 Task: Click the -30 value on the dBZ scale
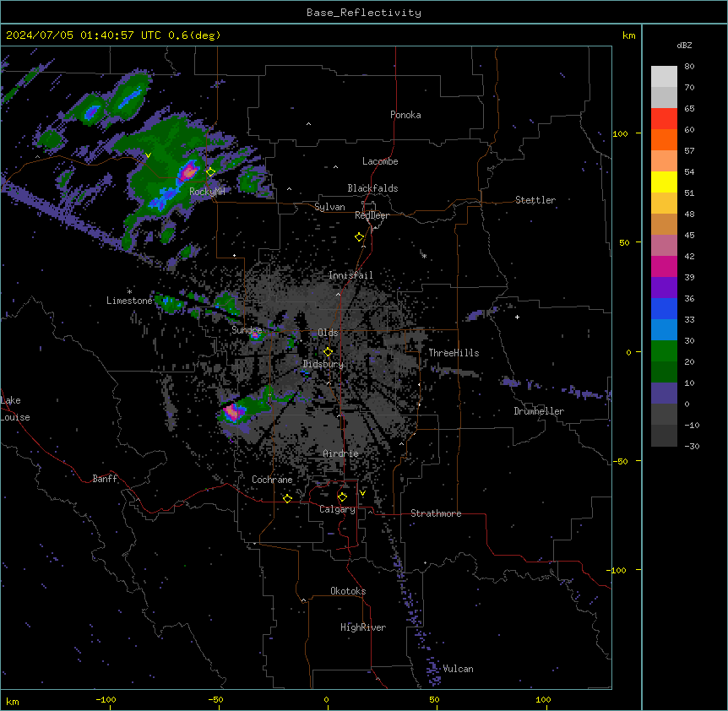(x=692, y=447)
